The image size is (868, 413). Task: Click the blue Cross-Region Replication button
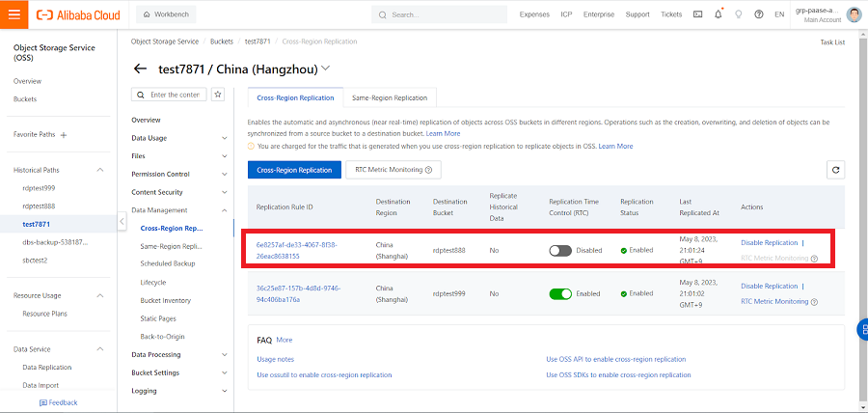pyautogui.click(x=294, y=170)
